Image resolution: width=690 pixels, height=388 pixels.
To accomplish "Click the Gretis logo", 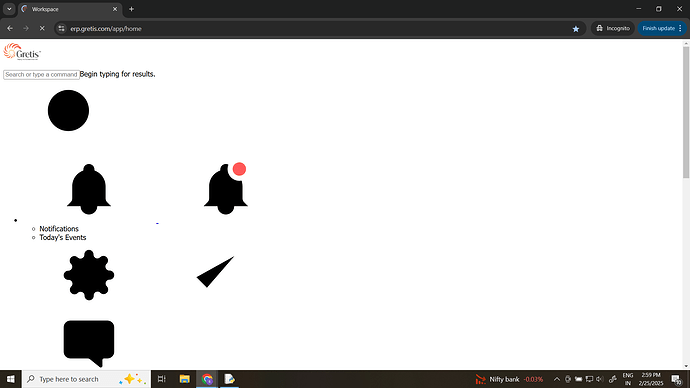I will pos(22,51).
